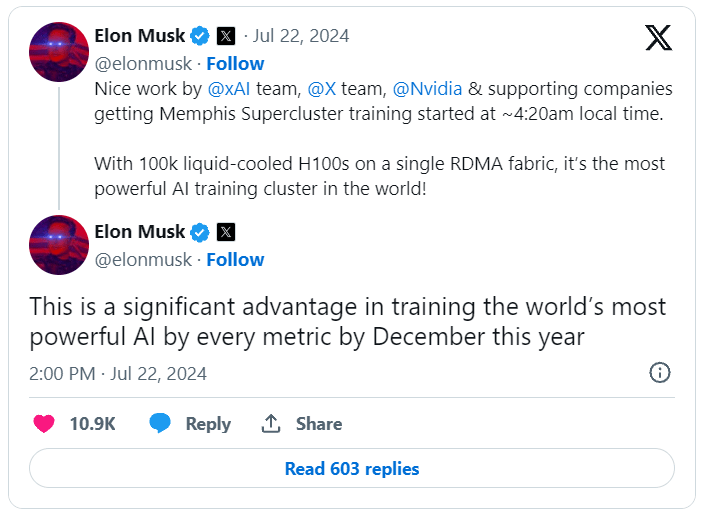Open Elon Musk's avatar in quoted tweet
Screen dimensions: 708x514
[x=59, y=50]
